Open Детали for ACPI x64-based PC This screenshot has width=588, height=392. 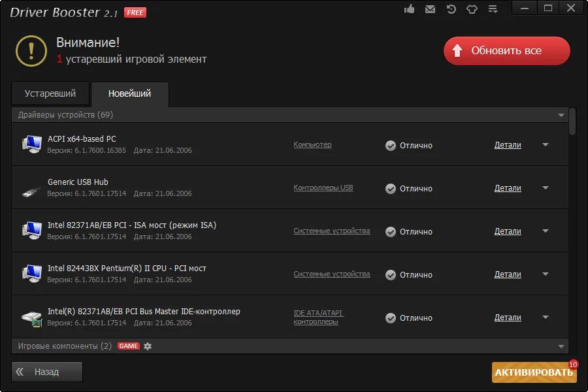[508, 145]
